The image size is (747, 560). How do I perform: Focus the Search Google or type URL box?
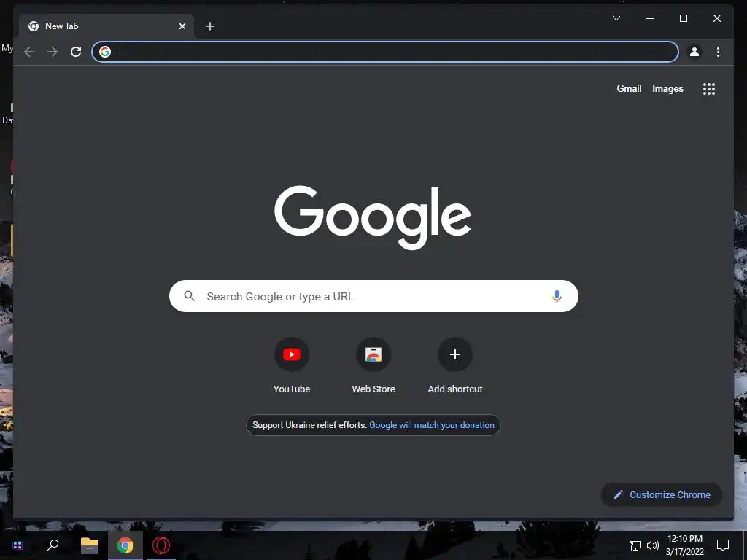click(x=373, y=296)
